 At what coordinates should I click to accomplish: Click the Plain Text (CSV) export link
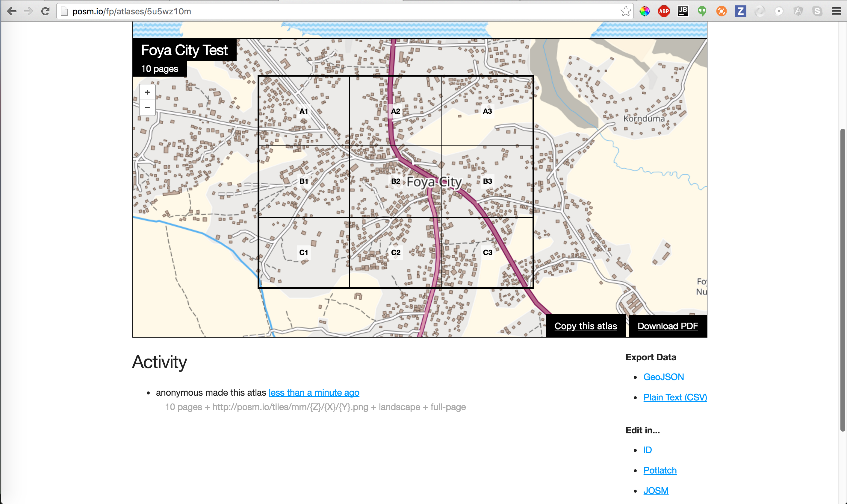pyautogui.click(x=675, y=397)
